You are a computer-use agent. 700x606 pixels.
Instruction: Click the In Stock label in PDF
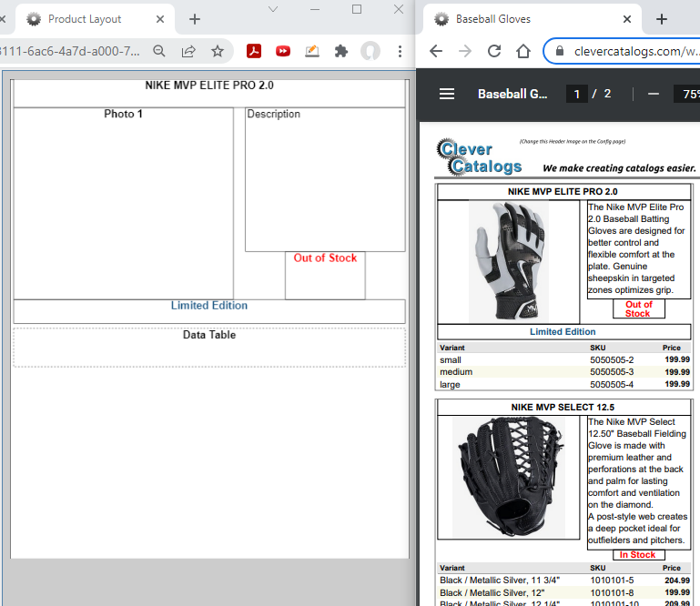(x=637, y=555)
